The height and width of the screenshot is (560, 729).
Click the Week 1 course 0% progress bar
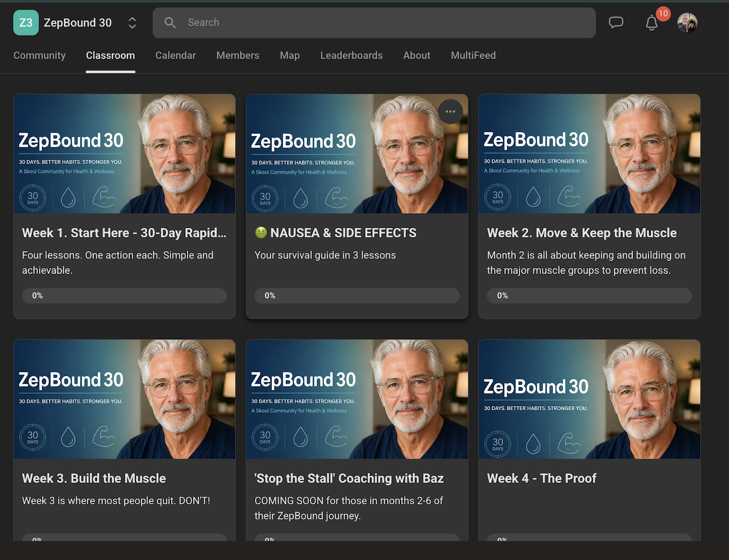124,295
